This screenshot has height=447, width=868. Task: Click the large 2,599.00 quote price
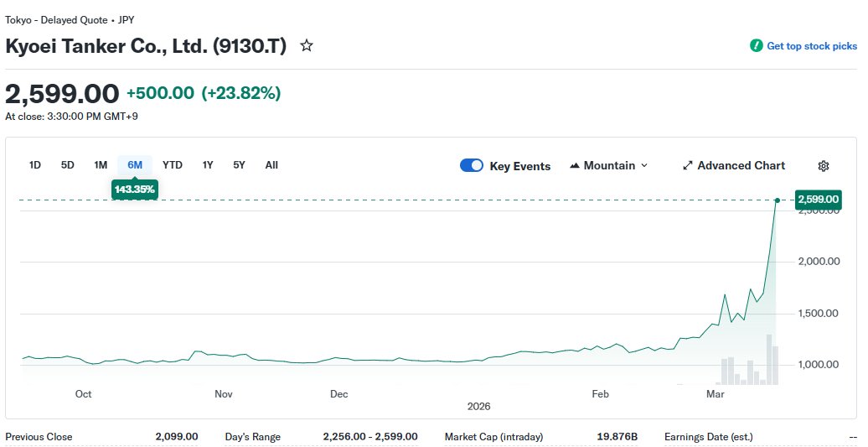tap(62, 94)
